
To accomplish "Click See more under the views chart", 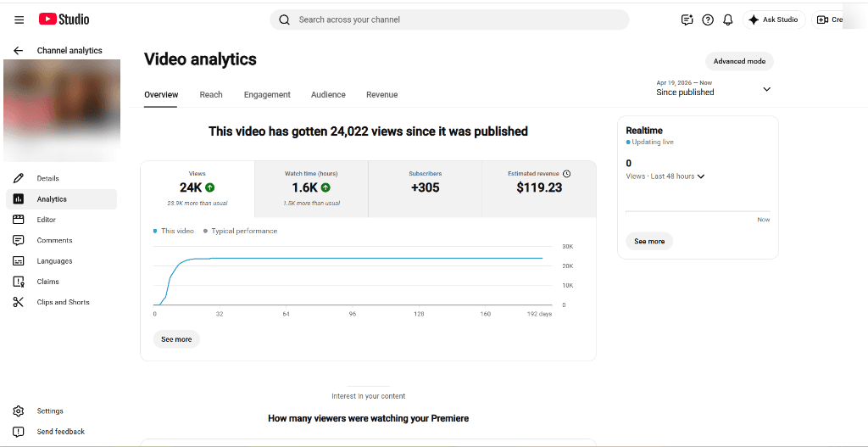I will [x=176, y=339].
